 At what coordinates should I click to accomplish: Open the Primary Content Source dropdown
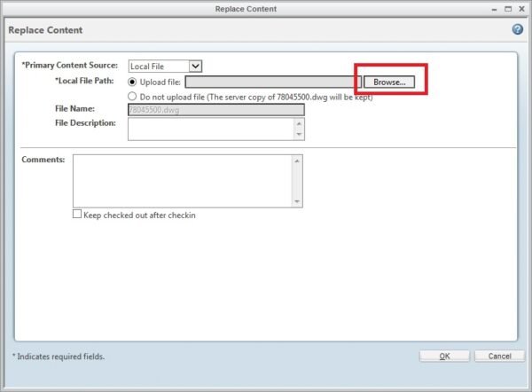[165, 66]
